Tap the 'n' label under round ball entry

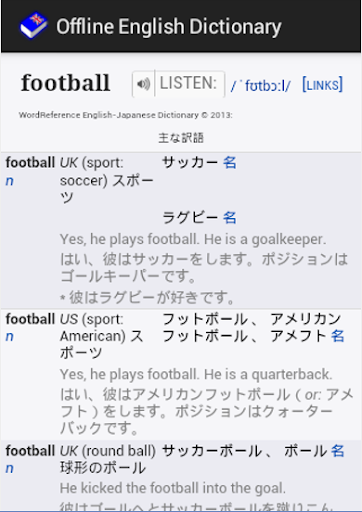click(10, 468)
